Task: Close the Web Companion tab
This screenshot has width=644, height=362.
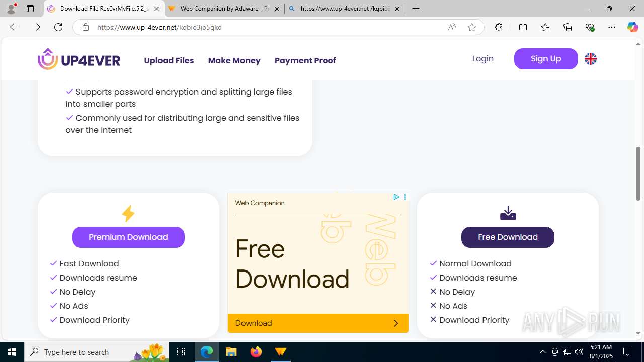Action: [x=277, y=9]
